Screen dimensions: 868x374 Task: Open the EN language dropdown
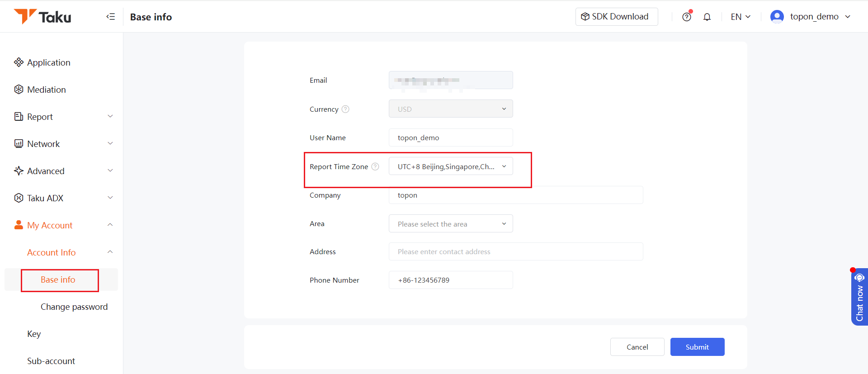[x=741, y=17]
